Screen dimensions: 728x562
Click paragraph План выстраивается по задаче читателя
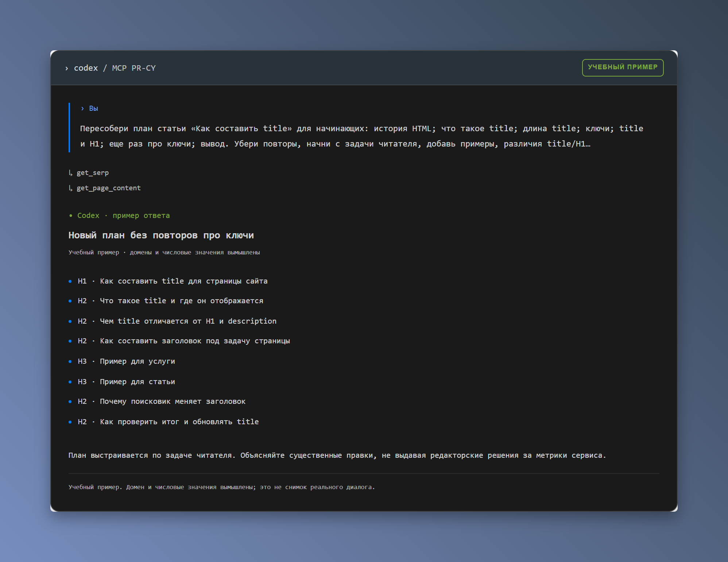pos(337,455)
